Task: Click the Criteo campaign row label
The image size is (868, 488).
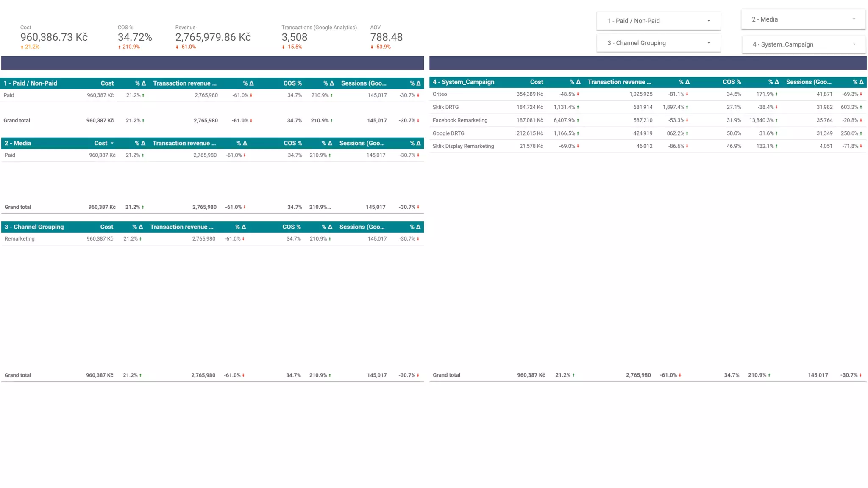Action: pyautogui.click(x=440, y=94)
